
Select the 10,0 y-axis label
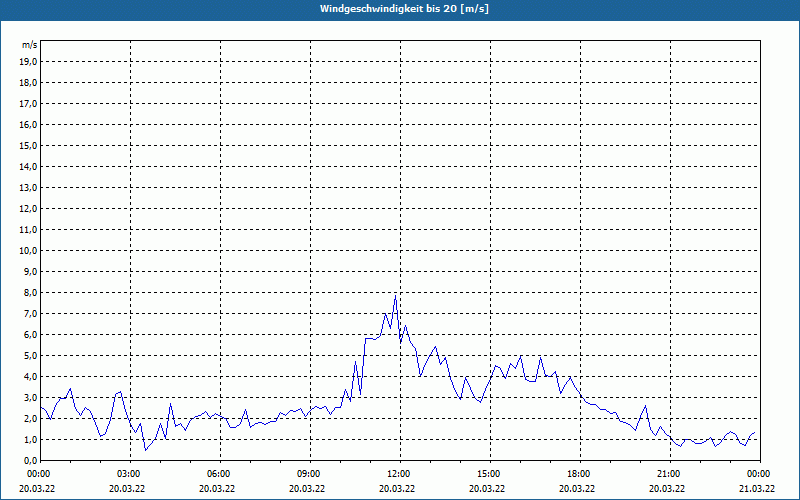point(29,250)
